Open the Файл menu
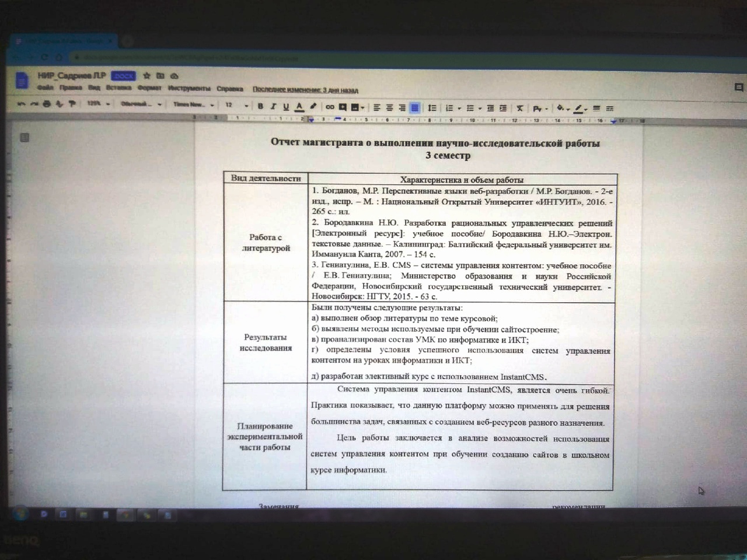This screenshot has width=747, height=560. 45,87
